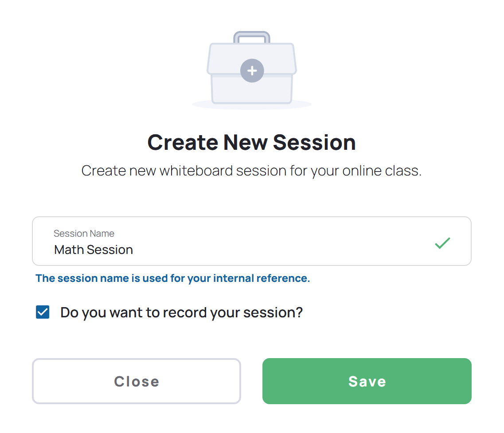Viewport: 504px width, 433px height.
Task: Click the toolbox illustration handle
Action: coord(252,37)
